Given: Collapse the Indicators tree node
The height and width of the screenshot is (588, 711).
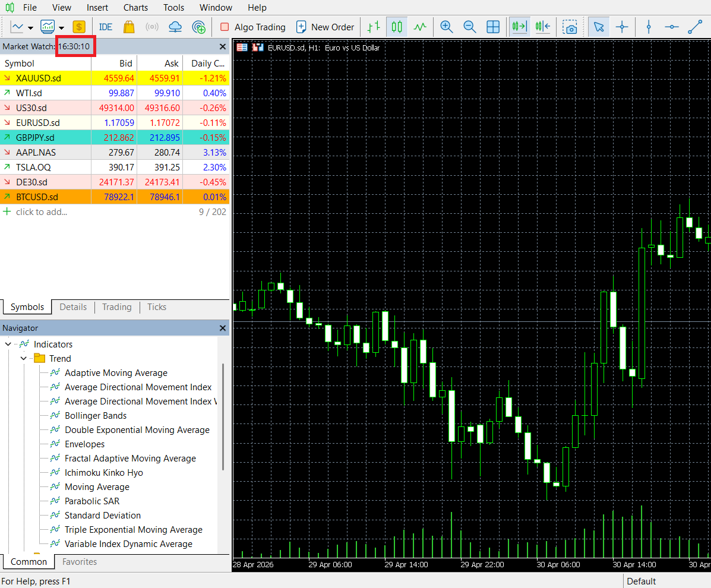Looking at the screenshot, I should [8, 344].
